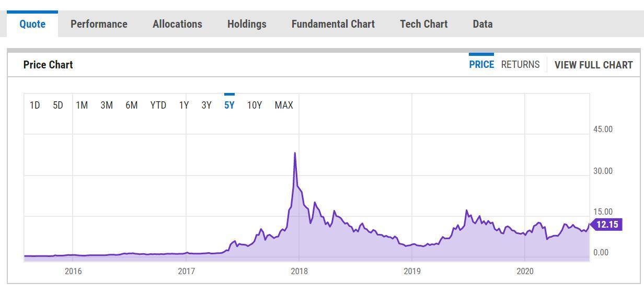Select the 3Y time range

tap(206, 105)
